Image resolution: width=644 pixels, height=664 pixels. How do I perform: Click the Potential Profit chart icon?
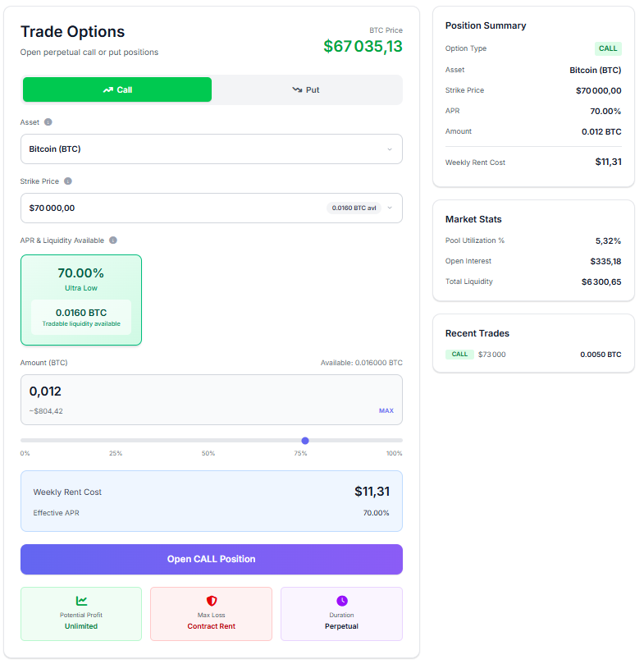(81, 601)
